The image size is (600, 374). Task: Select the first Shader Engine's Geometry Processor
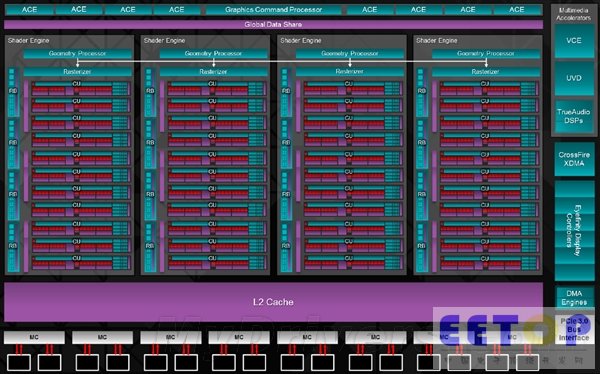[77, 54]
